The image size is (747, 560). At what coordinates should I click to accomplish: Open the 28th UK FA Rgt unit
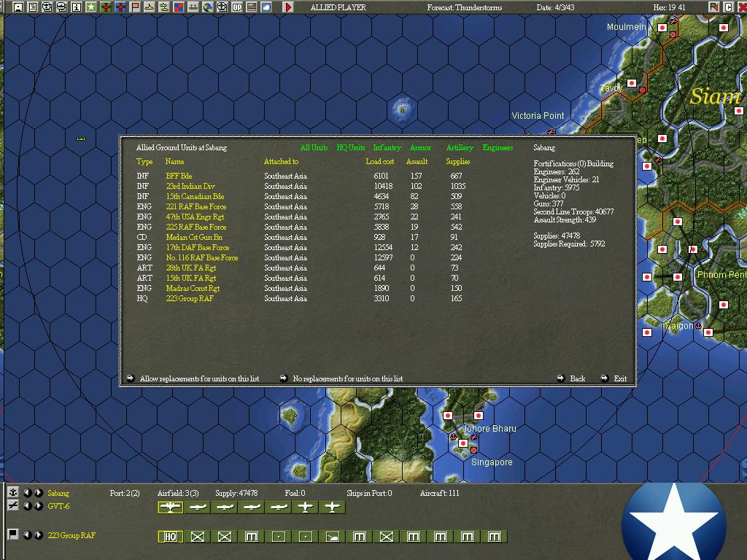[190, 268]
